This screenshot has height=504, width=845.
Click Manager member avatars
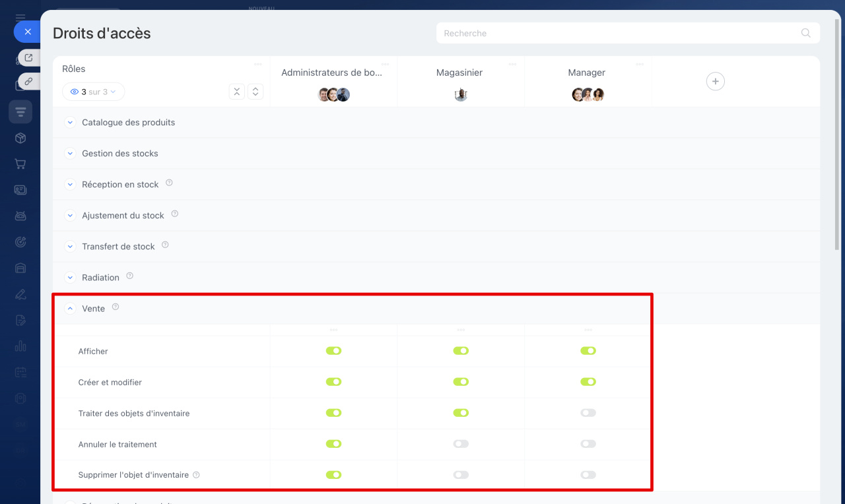588,94
